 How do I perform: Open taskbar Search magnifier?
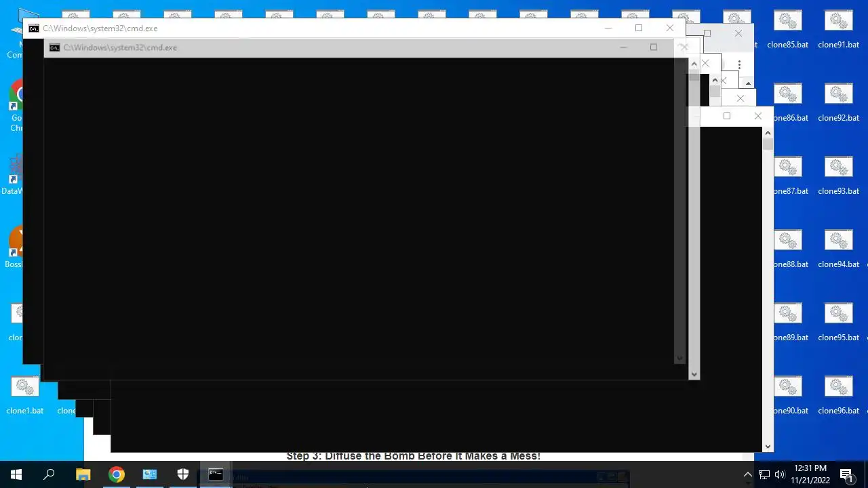[x=49, y=474]
